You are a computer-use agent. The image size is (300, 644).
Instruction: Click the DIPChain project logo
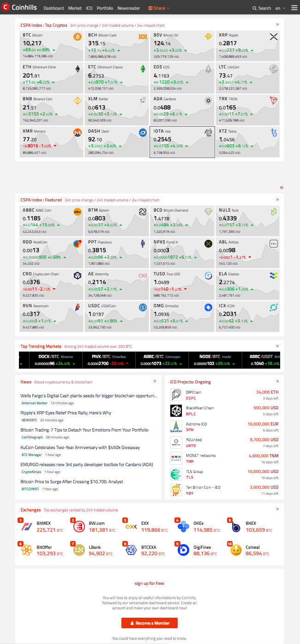coord(176,395)
